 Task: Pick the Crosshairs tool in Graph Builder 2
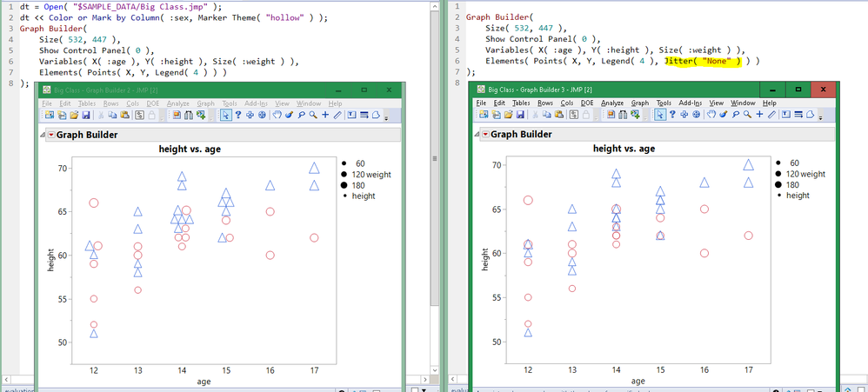tap(325, 115)
